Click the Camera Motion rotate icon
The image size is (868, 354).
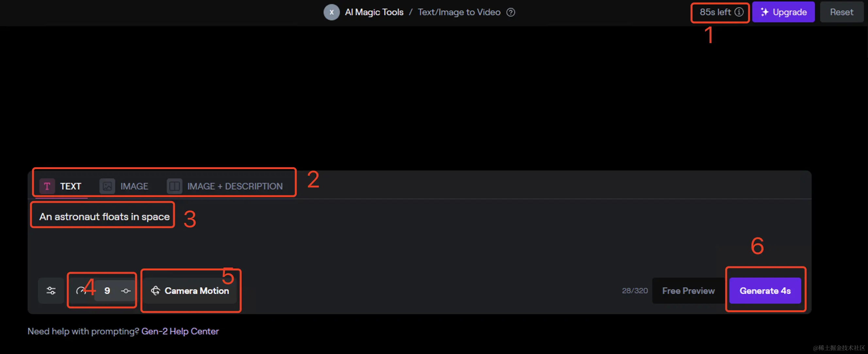click(155, 291)
